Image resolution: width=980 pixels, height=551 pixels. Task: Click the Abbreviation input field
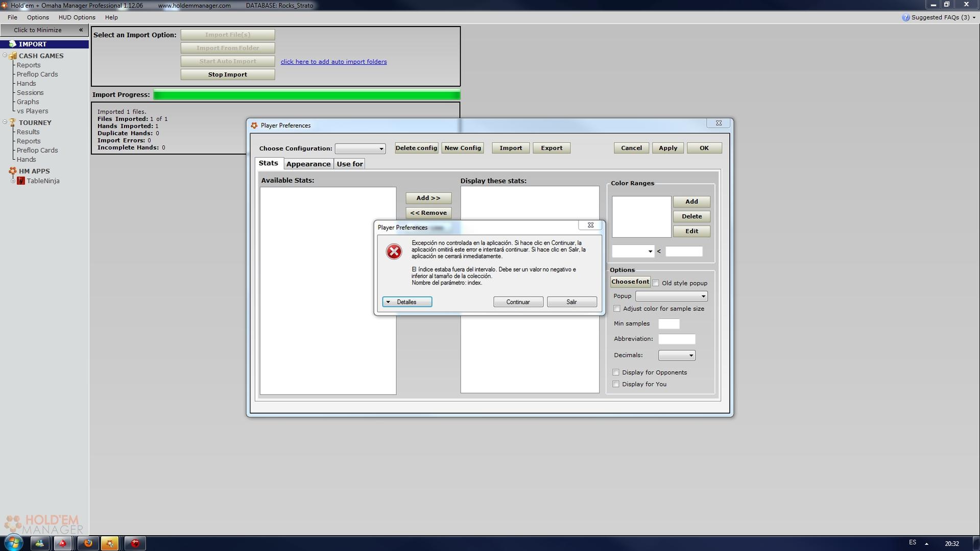[677, 339]
